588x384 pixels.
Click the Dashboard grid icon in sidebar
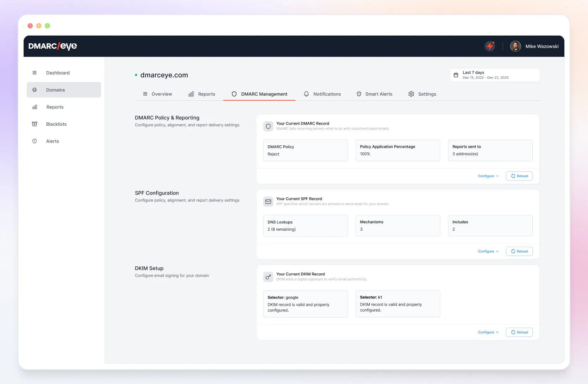(x=35, y=73)
